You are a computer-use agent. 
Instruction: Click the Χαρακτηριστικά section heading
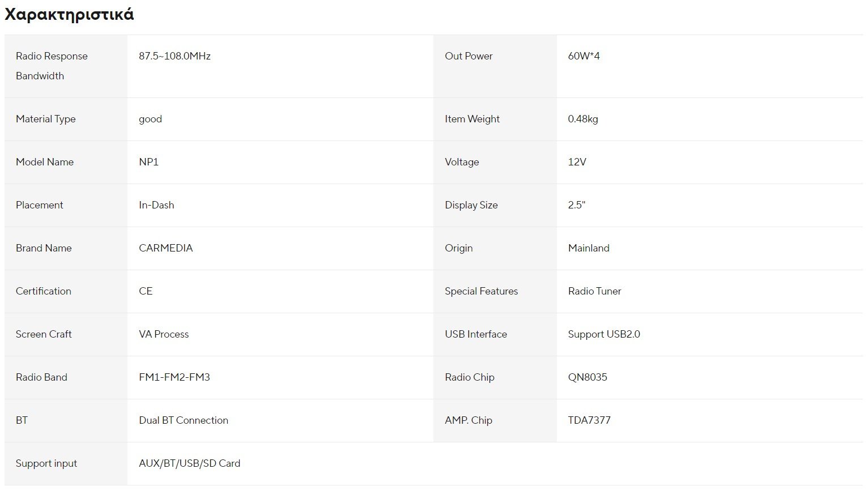69,14
